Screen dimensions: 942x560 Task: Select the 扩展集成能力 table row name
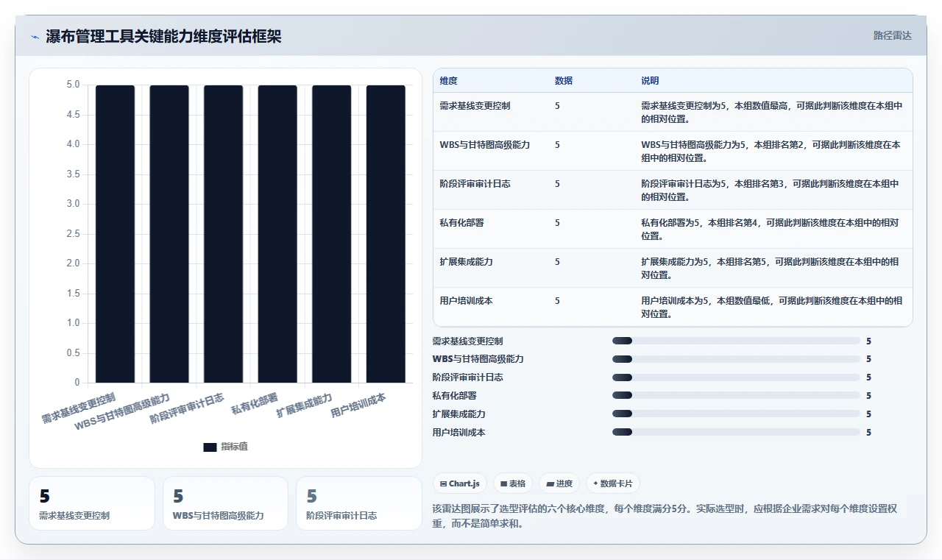pos(466,262)
